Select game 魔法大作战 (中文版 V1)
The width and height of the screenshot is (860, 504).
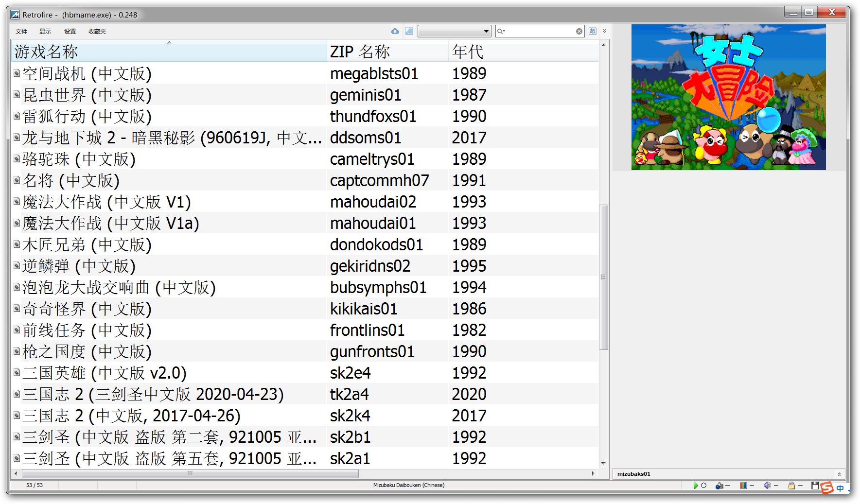(106, 202)
